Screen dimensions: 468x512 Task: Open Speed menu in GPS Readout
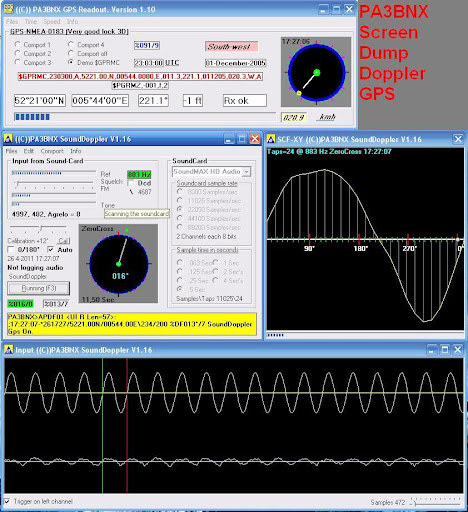coord(52,21)
